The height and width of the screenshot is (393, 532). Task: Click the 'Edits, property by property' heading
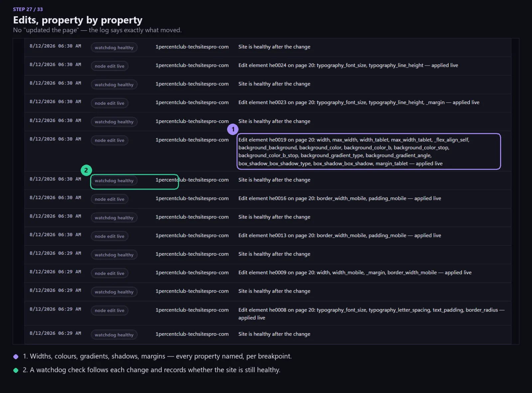[x=78, y=20]
